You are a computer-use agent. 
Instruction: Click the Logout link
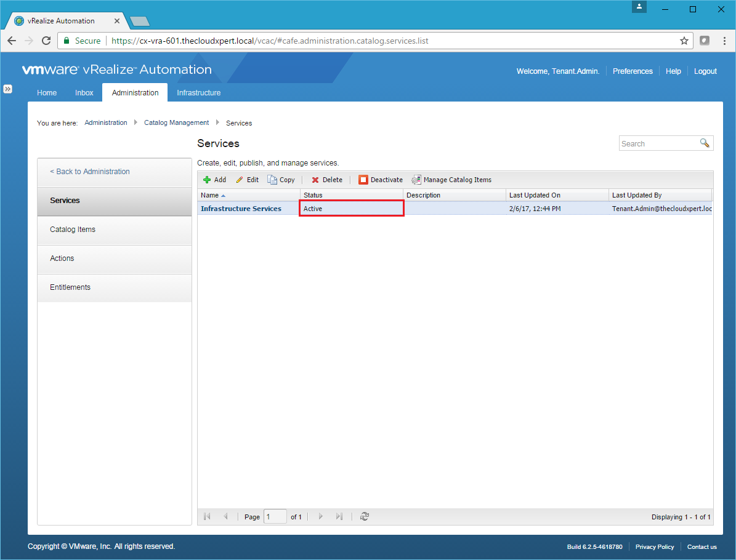(x=705, y=71)
